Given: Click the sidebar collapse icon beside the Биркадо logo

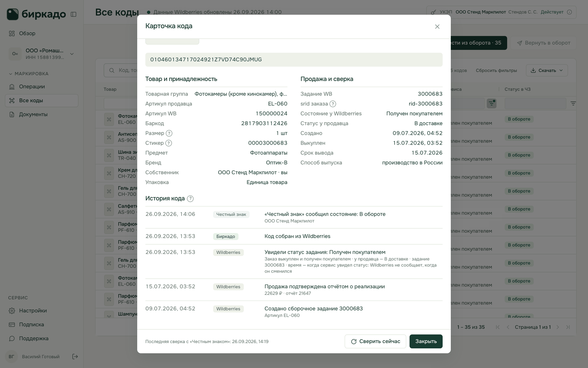Looking at the screenshot, I should click(x=73, y=14).
